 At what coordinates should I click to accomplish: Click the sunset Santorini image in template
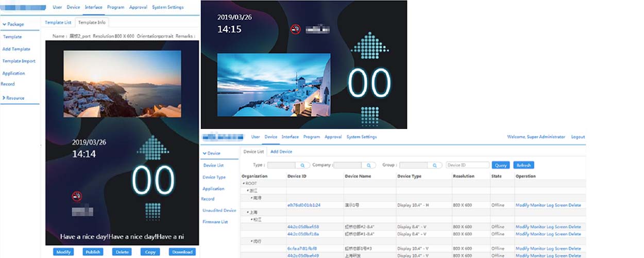point(122,84)
